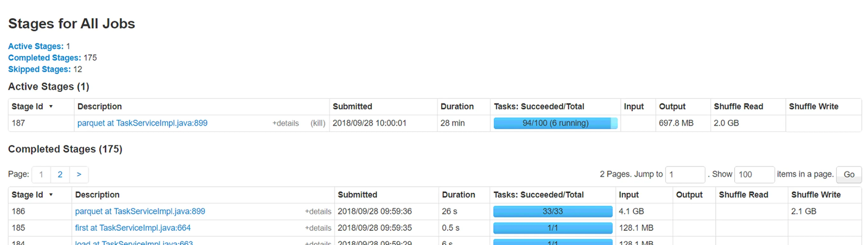
Task: Open stage 187 parquet at TaskServiceImpl.java:899
Action: click(142, 123)
